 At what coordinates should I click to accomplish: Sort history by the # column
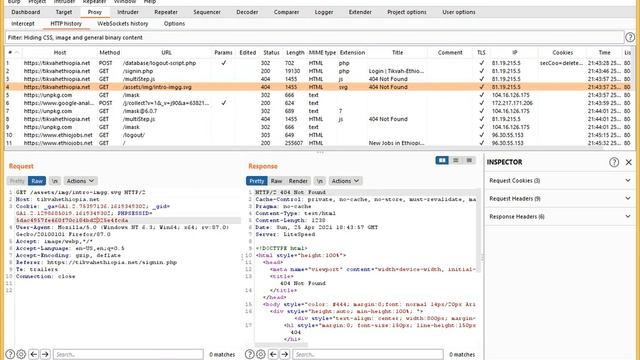(13, 52)
